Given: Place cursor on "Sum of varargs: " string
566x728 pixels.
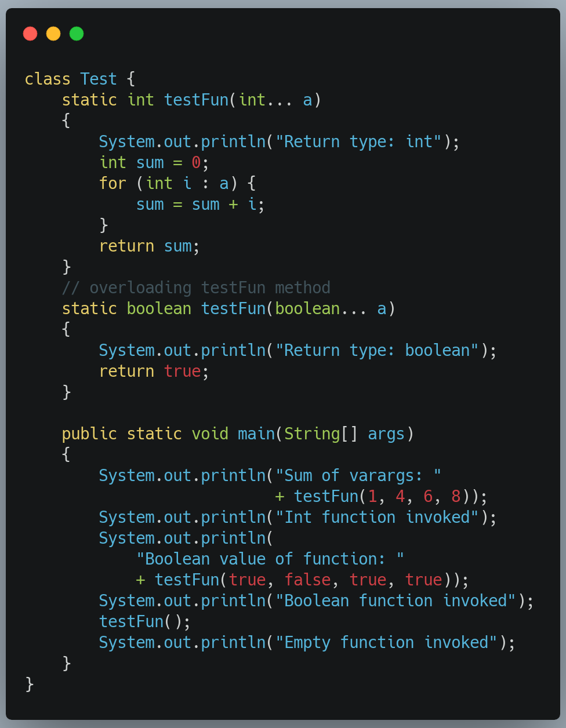Looking at the screenshot, I should [358, 475].
